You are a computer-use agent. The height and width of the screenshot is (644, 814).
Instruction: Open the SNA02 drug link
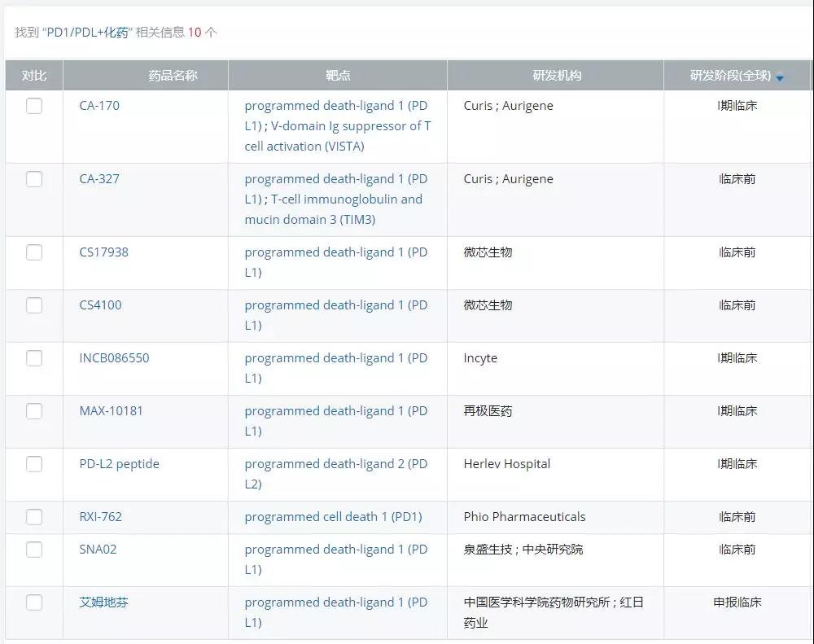click(x=98, y=549)
